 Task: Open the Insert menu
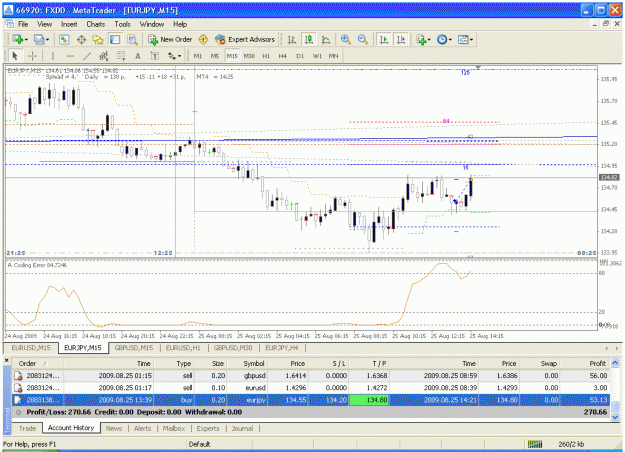coord(69,24)
